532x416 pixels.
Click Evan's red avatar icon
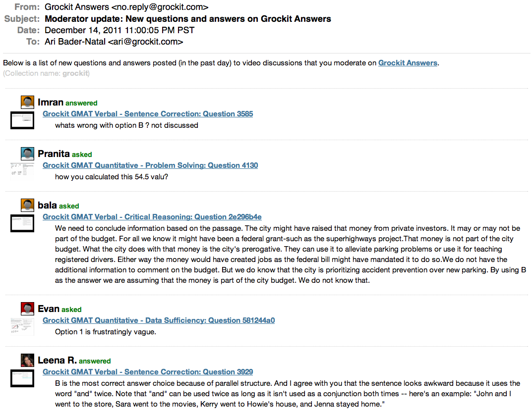(27, 309)
